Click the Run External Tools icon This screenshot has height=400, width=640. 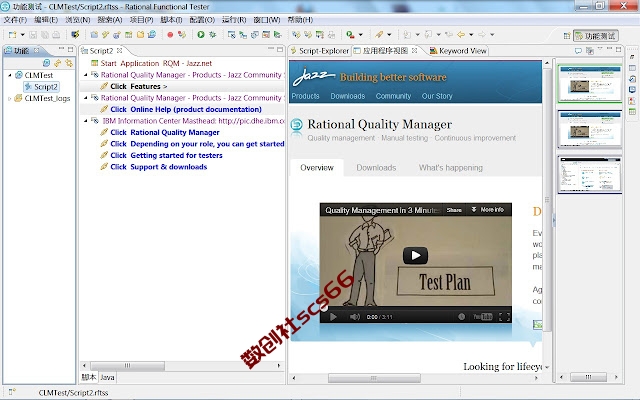(350, 35)
